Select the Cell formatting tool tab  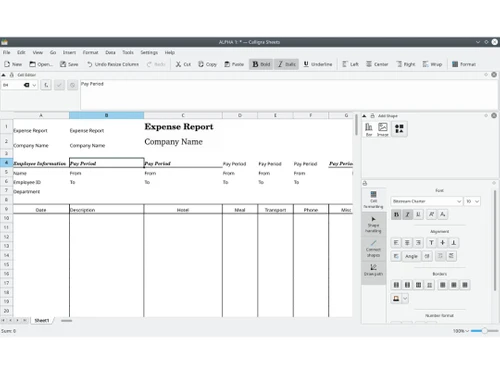click(x=373, y=200)
